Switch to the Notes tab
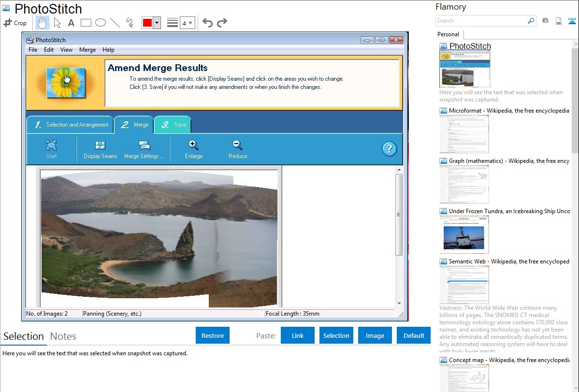The image size is (579, 392). click(63, 336)
